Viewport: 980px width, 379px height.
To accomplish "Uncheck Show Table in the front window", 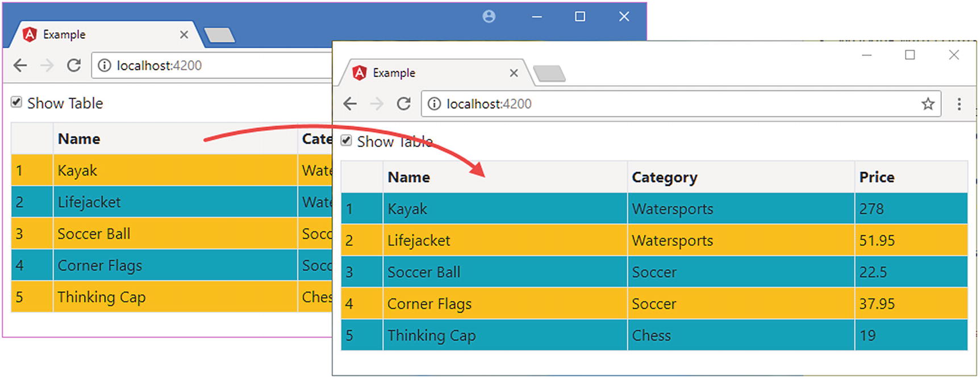I will (347, 141).
